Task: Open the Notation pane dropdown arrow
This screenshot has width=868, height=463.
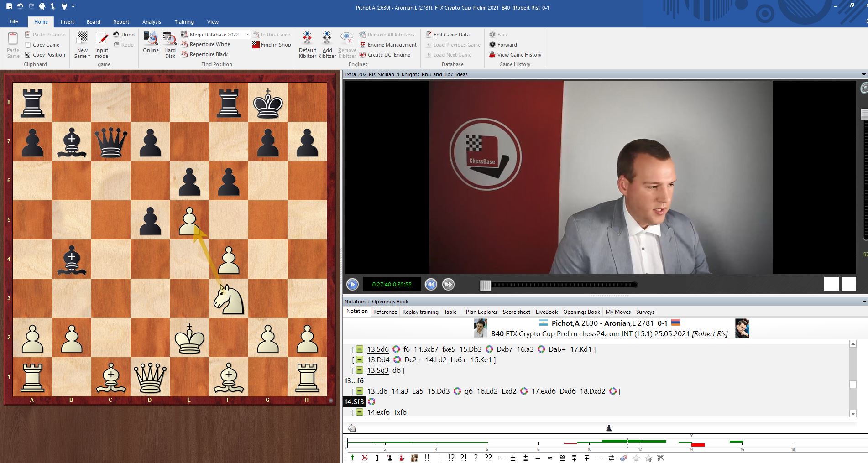Action: 863,302
